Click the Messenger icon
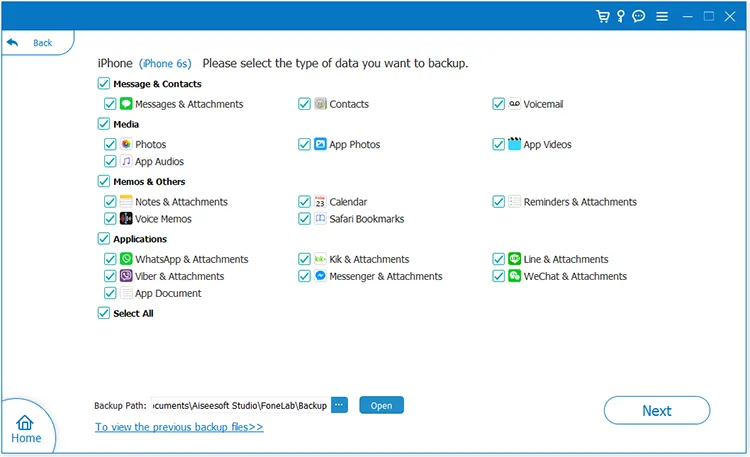 click(320, 276)
